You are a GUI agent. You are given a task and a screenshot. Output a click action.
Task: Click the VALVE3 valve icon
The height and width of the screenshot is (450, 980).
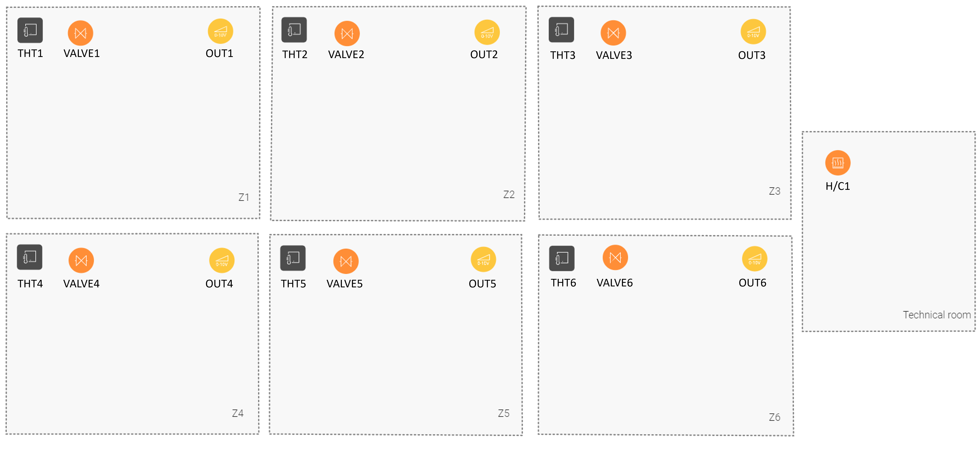click(x=613, y=33)
